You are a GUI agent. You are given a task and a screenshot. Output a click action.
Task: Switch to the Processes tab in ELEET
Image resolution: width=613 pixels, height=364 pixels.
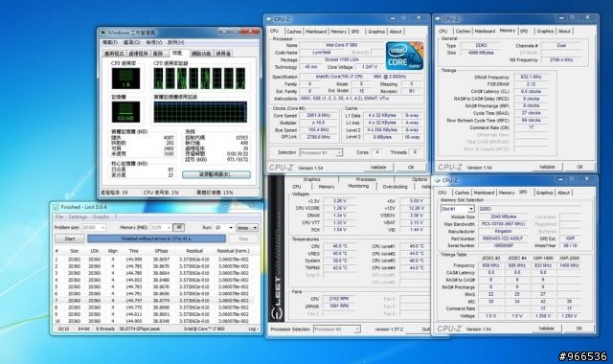click(x=366, y=179)
